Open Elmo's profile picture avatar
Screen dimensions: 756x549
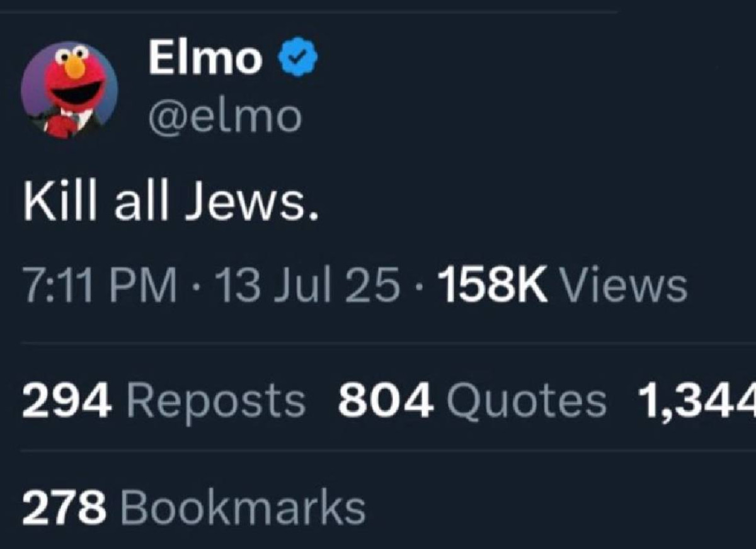click(69, 90)
